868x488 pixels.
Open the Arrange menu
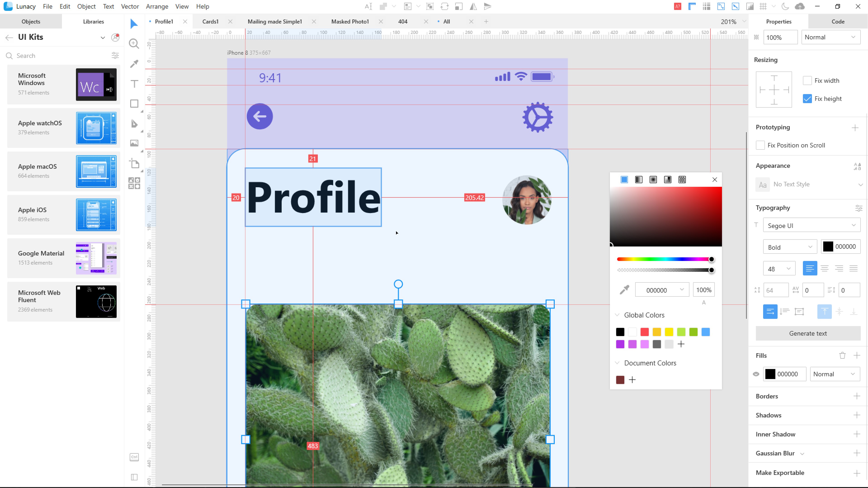[157, 6]
